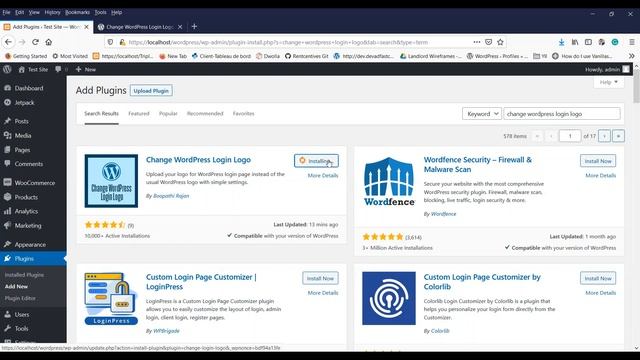The height and width of the screenshot is (360, 640).
Task: Click the Upload Plugin button
Action: pos(151,91)
